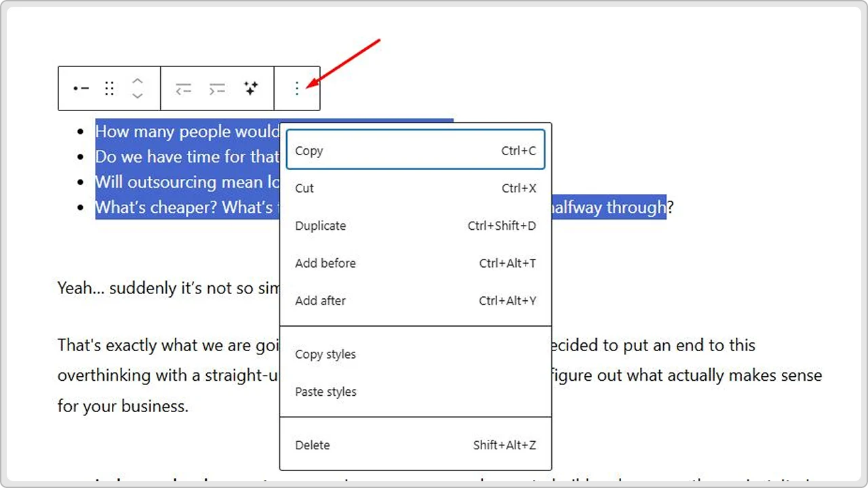Click the 'Do we have time' list item

(x=186, y=157)
